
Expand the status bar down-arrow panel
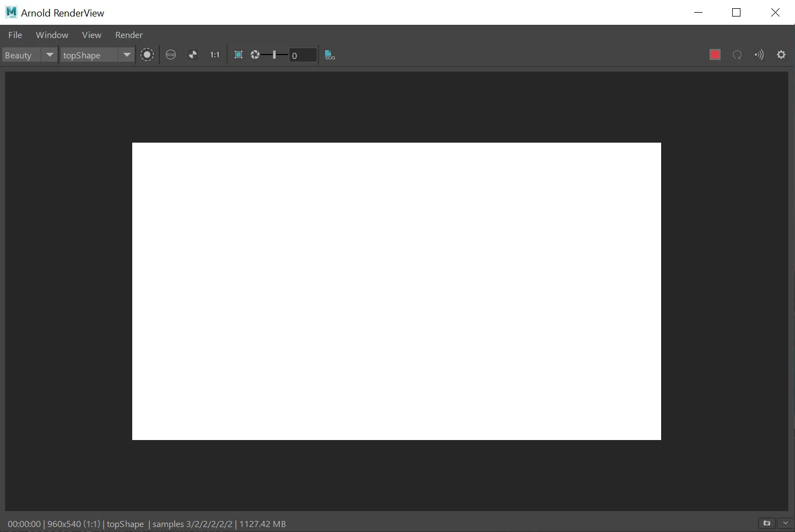pyautogui.click(x=785, y=523)
